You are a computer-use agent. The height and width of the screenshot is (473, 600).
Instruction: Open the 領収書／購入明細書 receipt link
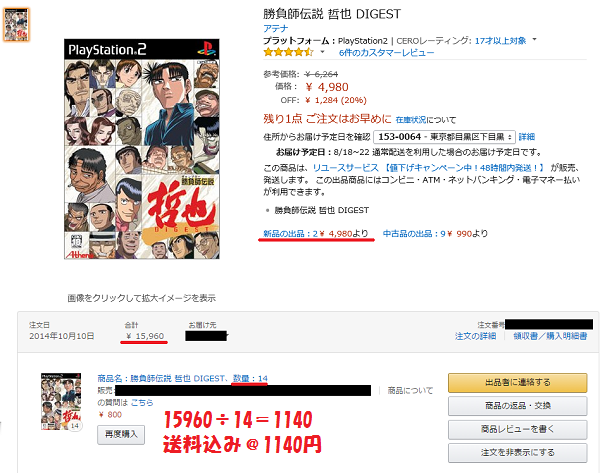pos(550,336)
